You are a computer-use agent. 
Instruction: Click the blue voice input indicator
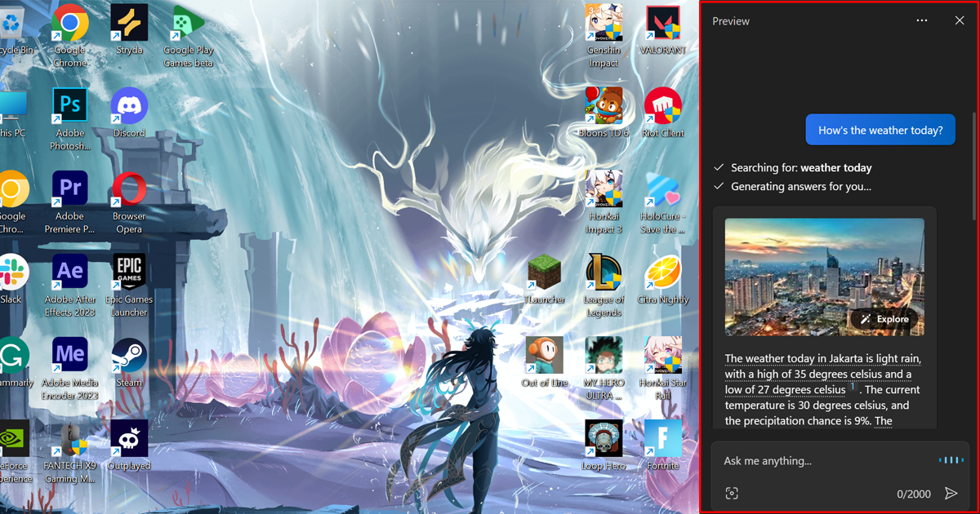[x=951, y=461]
